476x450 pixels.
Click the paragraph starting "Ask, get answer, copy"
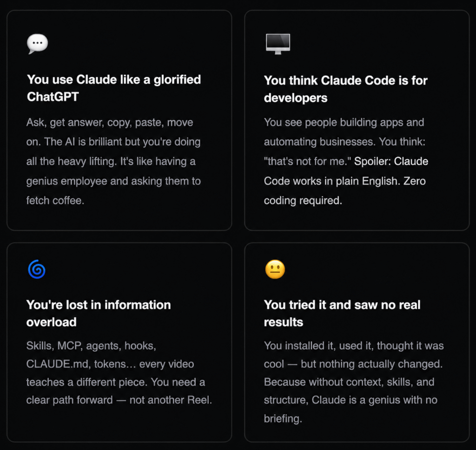point(113,162)
